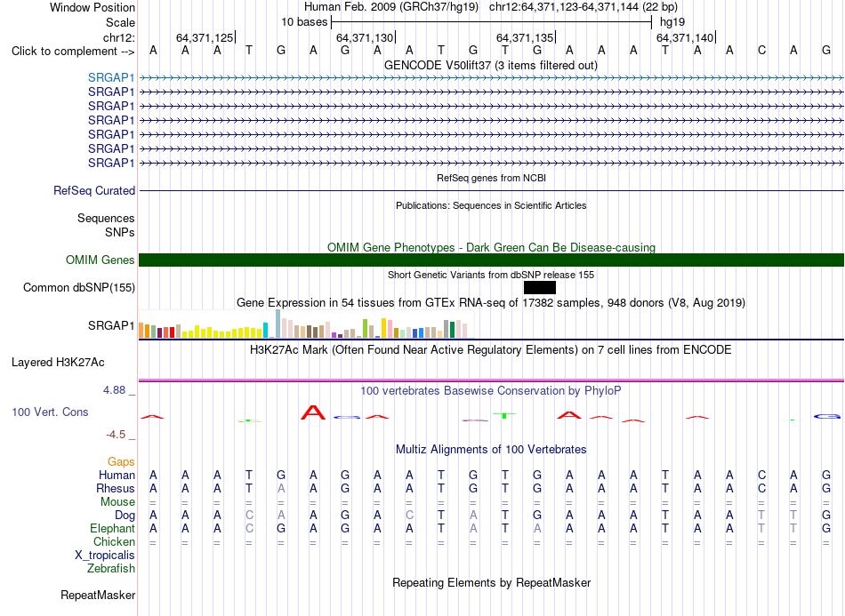Click the 'Human Feb. 2009 (GRCh37/hg19)' header text
Screen dimensions: 845x616
391,7
